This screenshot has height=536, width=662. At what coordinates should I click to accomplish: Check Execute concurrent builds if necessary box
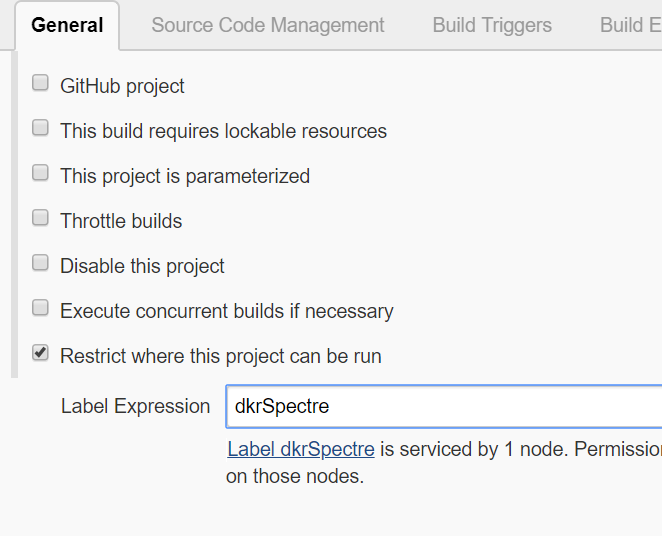[x=41, y=308]
